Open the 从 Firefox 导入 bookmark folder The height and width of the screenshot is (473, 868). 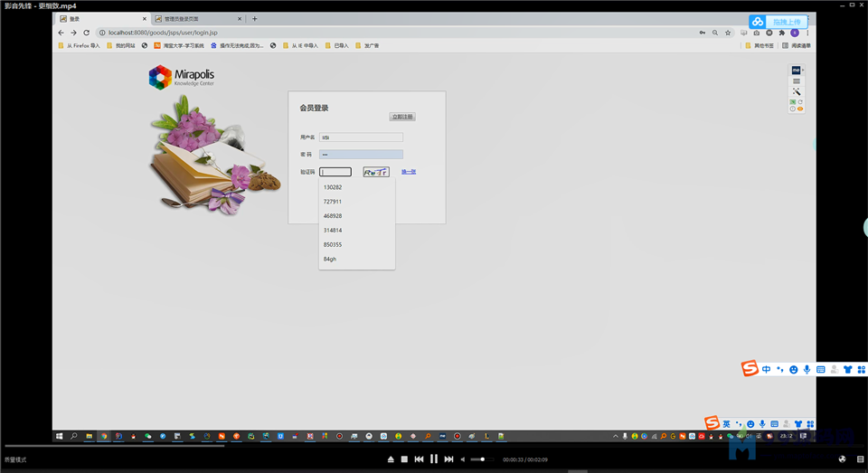coord(80,46)
